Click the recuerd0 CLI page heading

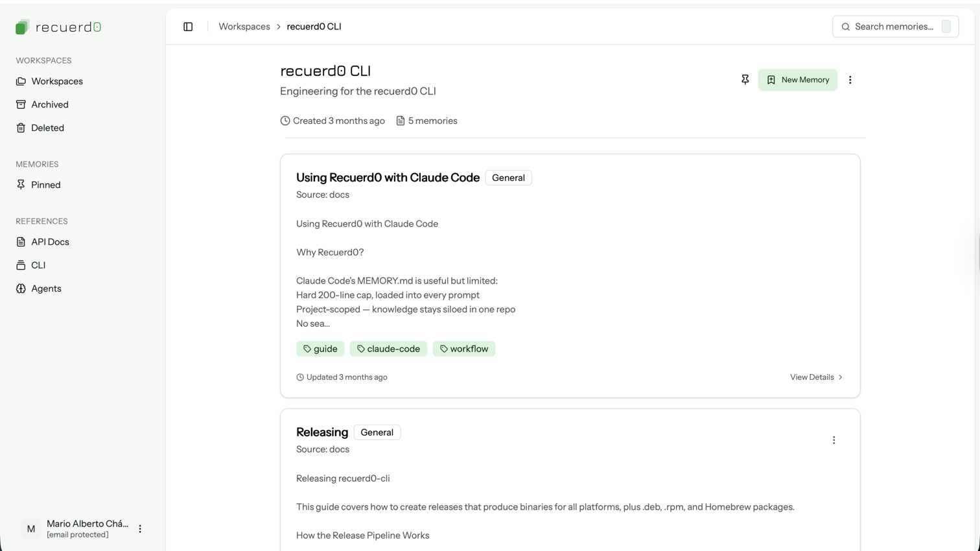[x=325, y=71]
